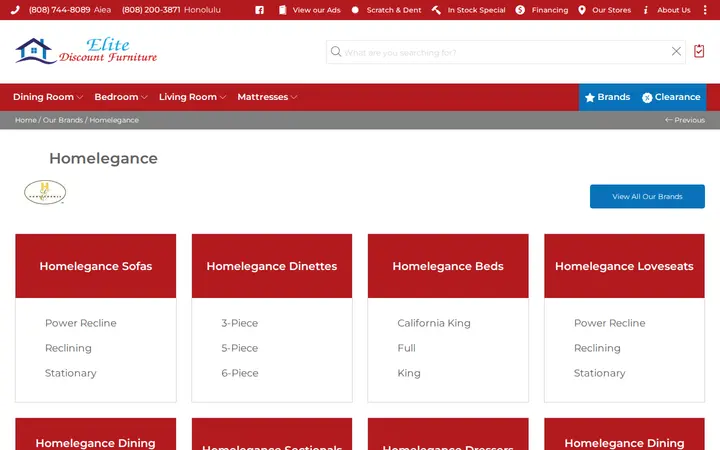The width and height of the screenshot is (720, 450).
Task: Select California King under Homelegance Beds
Action: tap(434, 323)
